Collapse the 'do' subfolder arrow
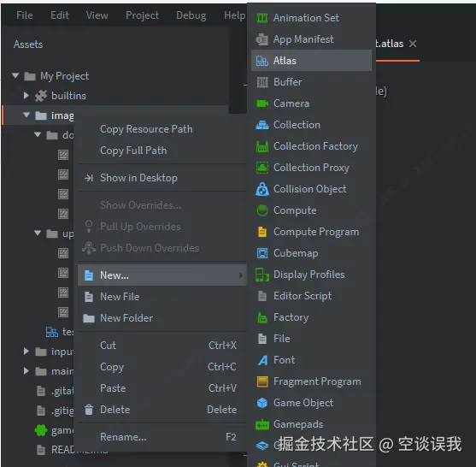Screen dimensions: 476x467 click(x=38, y=134)
